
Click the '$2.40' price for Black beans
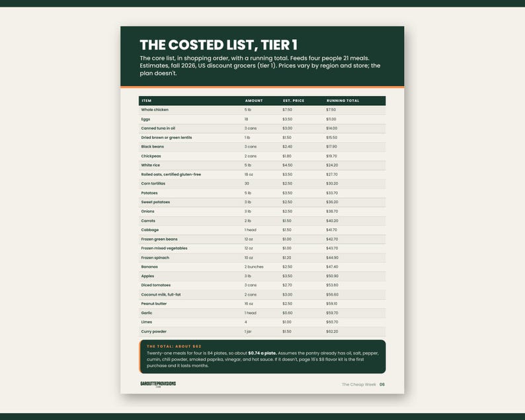[287, 147]
